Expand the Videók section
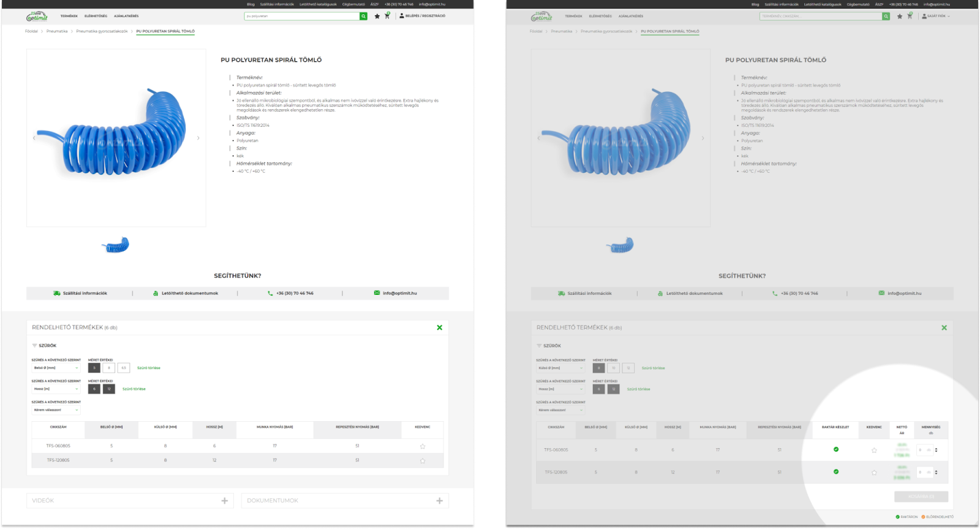The image size is (980, 529). [130, 501]
